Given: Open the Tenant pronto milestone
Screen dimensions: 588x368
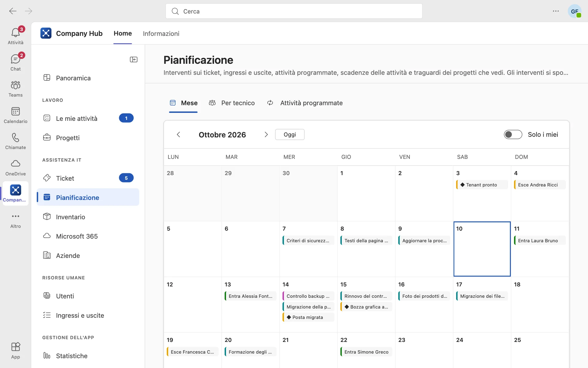Looking at the screenshot, I should coord(482,185).
